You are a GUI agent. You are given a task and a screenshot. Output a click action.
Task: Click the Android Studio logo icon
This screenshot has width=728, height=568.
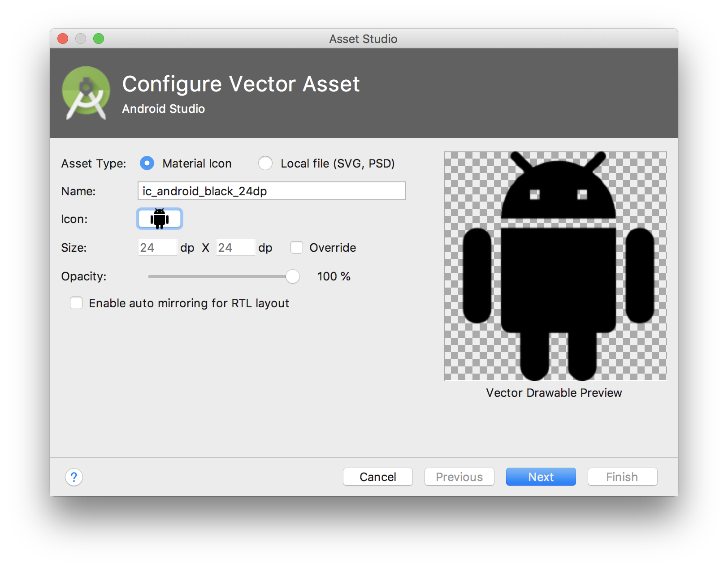(x=86, y=93)
